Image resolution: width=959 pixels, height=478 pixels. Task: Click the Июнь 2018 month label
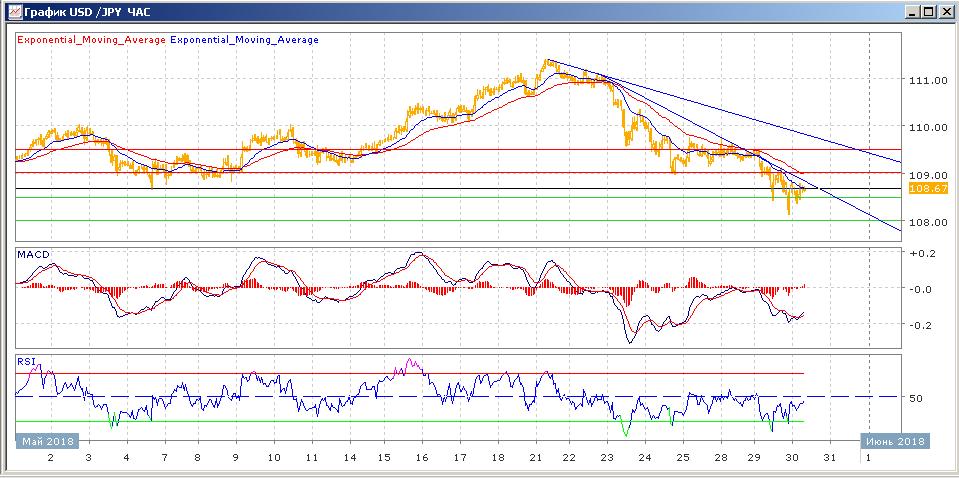[x=895, y=441]
